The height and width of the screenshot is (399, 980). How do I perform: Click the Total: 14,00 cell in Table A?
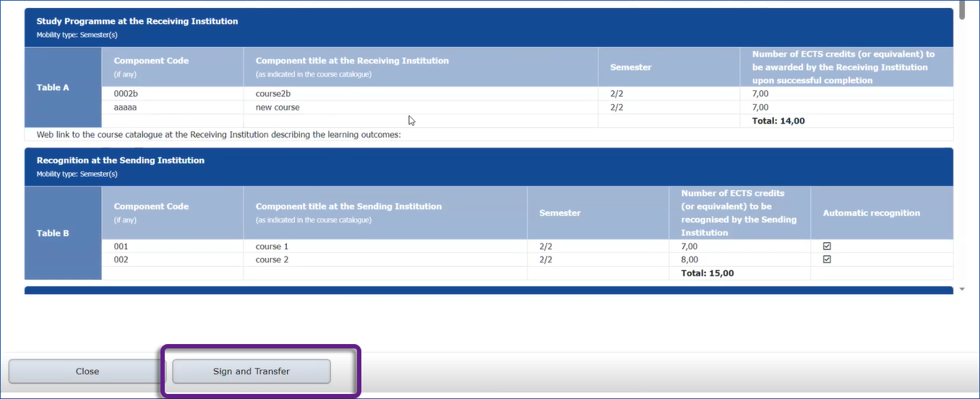(778, 121)
